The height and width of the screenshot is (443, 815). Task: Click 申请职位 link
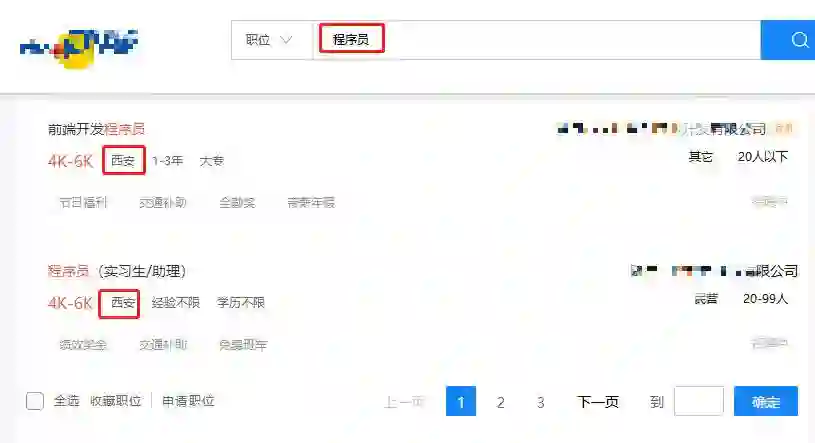(188, 401)
